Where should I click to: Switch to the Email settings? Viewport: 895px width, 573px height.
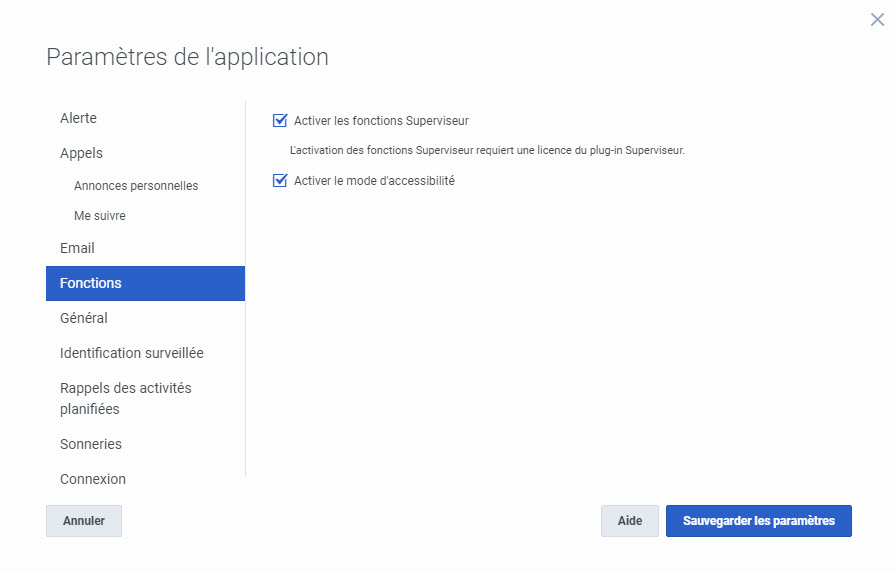[77, 248]
